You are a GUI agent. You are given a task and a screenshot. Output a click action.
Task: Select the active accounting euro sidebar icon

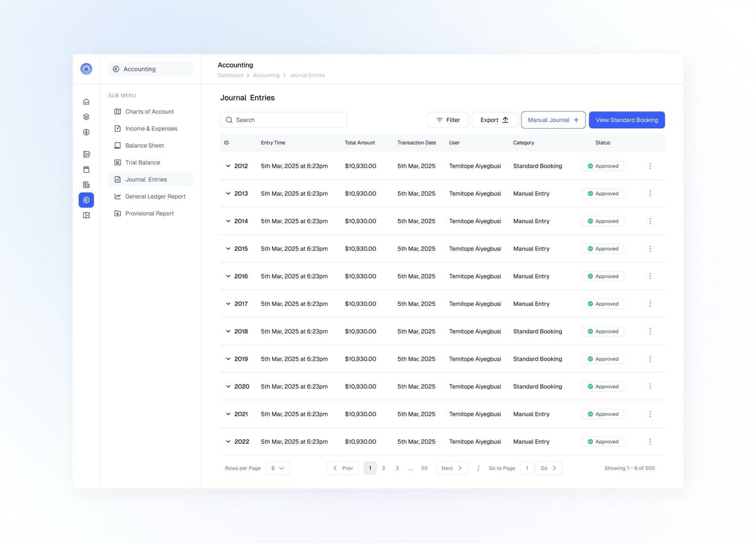click(x=86, y=200)
